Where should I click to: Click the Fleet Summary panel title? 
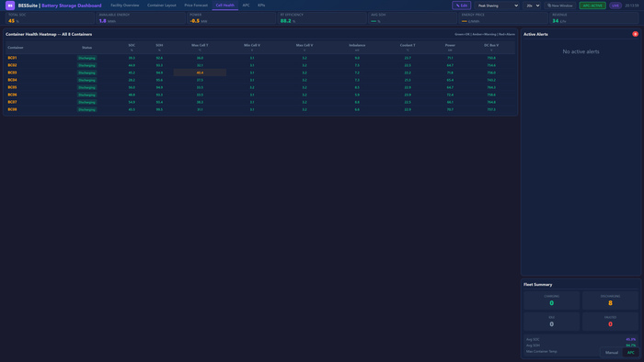(537, 285)
